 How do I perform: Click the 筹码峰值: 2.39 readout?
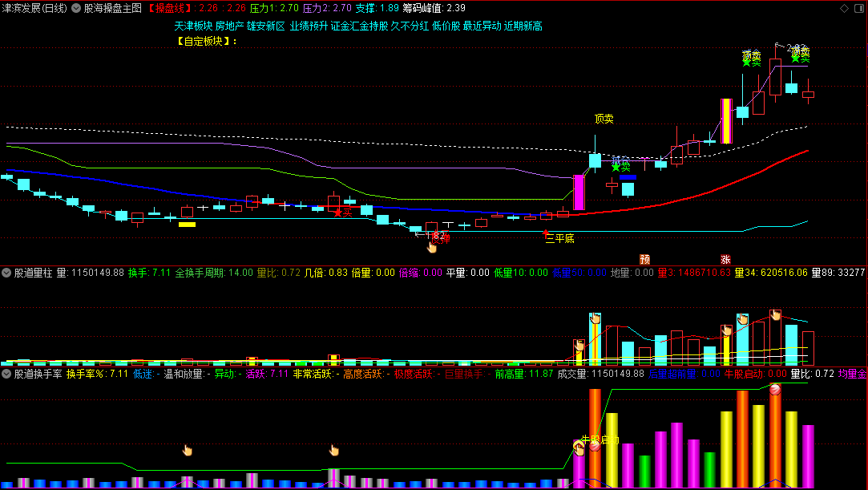pyautogui.click(x=434, y=8)
